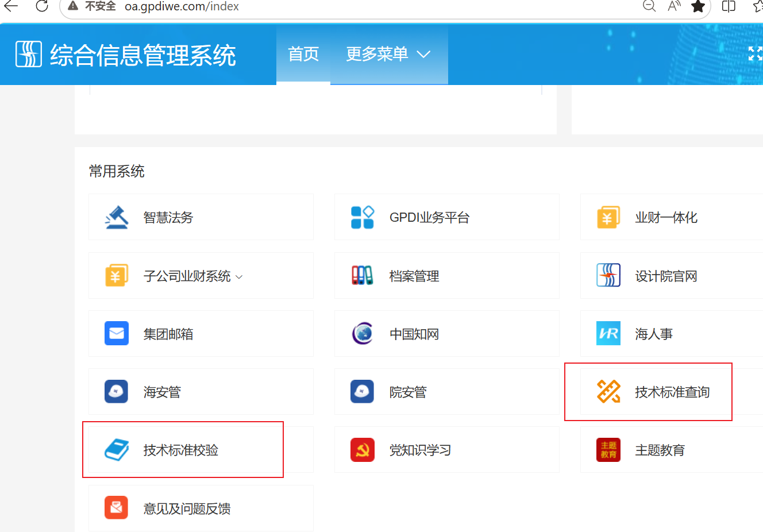Open the browser split screen icon
Screen dimensions: 763x532
pos(729,6)
